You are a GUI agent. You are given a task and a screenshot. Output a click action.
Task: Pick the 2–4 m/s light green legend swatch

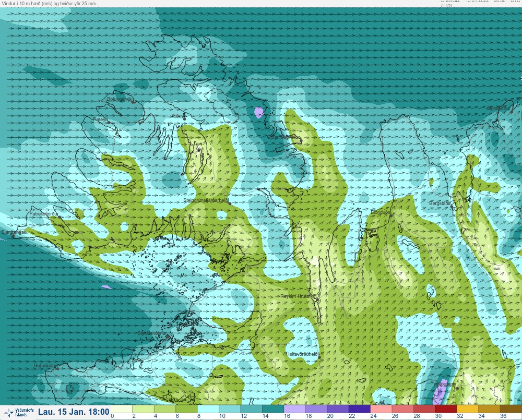pyautogui.click(x=143, y=409)
